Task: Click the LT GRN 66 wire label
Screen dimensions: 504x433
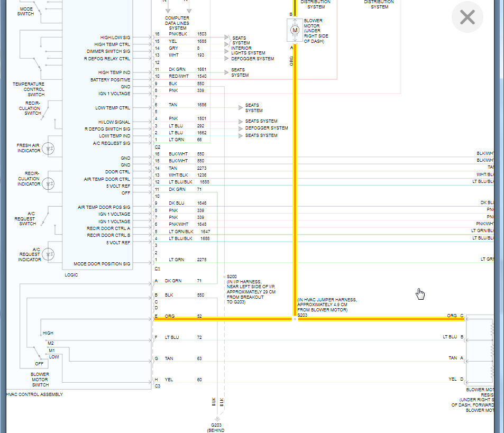Action: (x=185, y=140)
